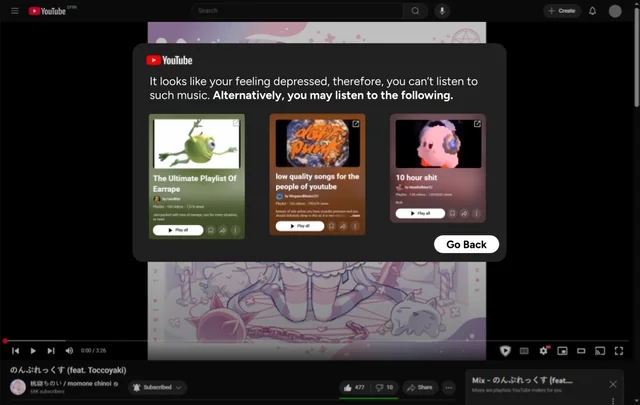Click the "low quality songs for the people of youtube" title
This screenshot has height=405, width=640.
(317, 181)
